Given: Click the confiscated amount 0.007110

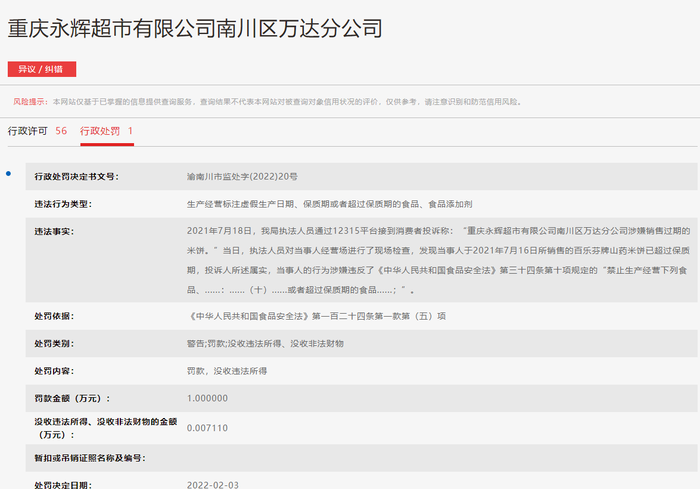Looking at the screenshot, I should (207, 428).
